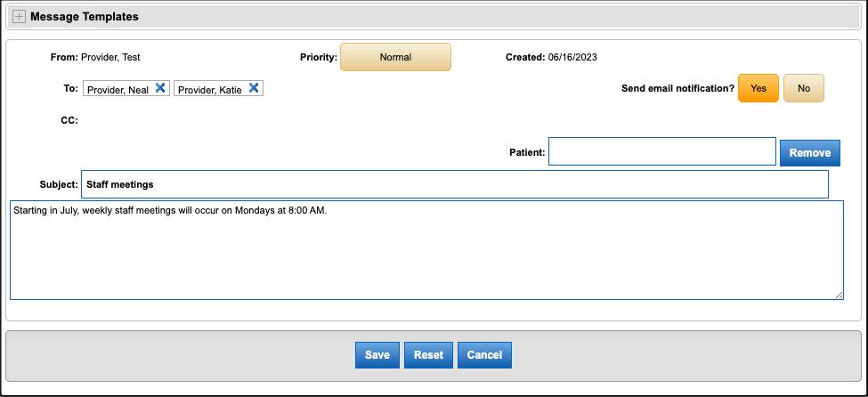Save the message
Screen dimensions: 868x397
[377, 354]
